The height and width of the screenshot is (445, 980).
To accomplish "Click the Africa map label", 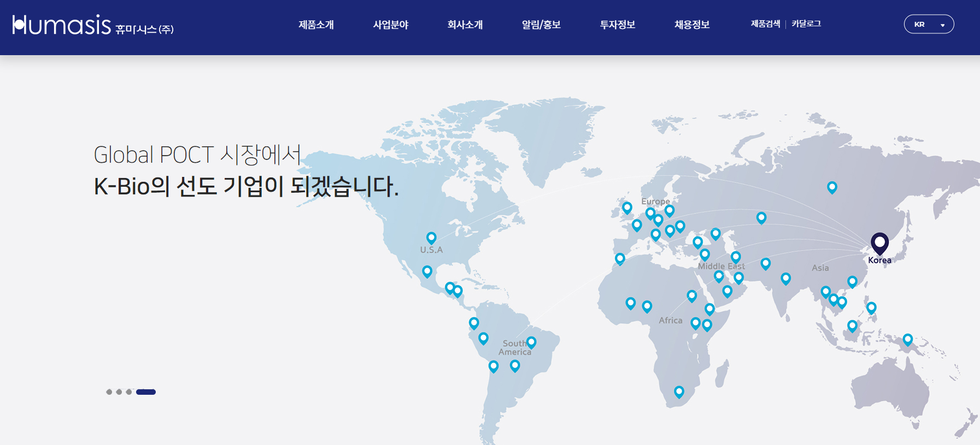I will pyautogui.click(x=671, y=321).
